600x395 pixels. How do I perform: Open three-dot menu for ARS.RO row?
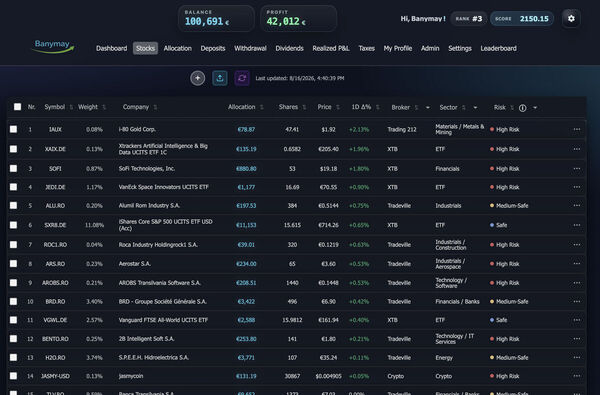click(x=577, y=263)
